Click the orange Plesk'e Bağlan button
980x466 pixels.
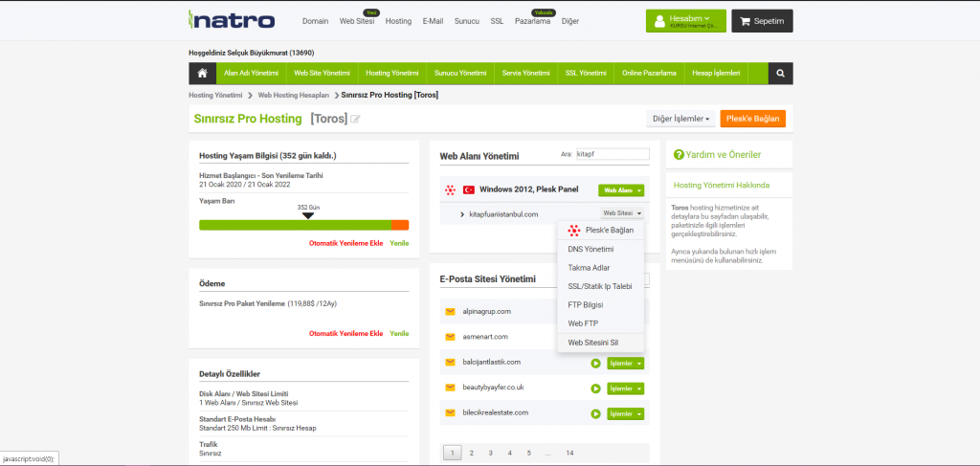click(753, 119)
